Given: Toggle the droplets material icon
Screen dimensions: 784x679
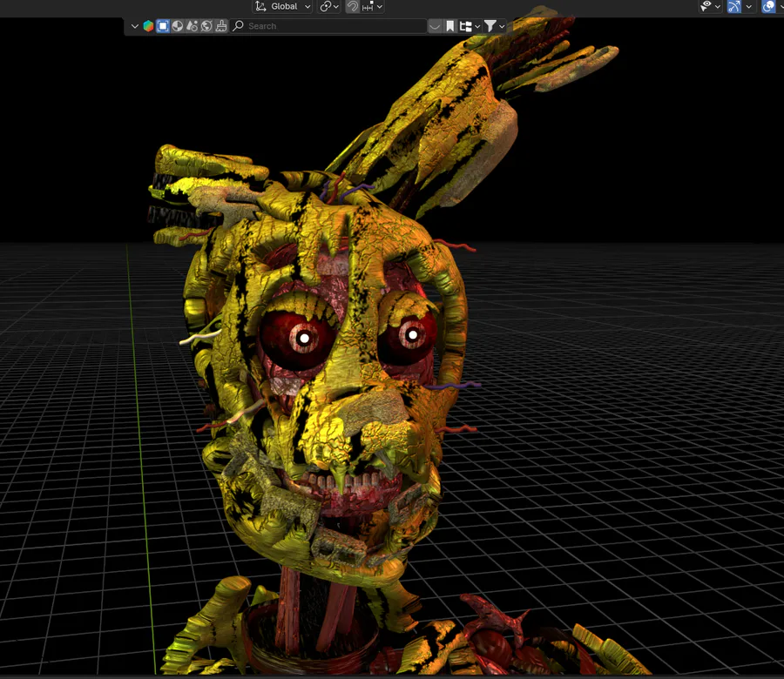Looking at the screenshot, I should point(192,26).
